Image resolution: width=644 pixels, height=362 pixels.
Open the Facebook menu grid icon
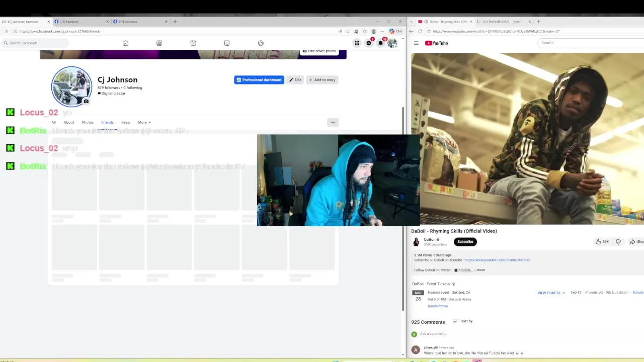[x=357, y=43]
